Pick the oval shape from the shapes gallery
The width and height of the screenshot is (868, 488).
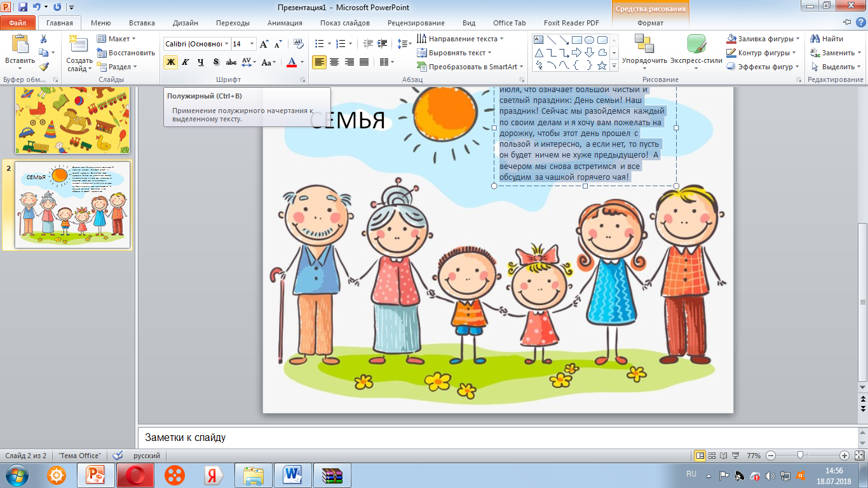coord(589,40)
